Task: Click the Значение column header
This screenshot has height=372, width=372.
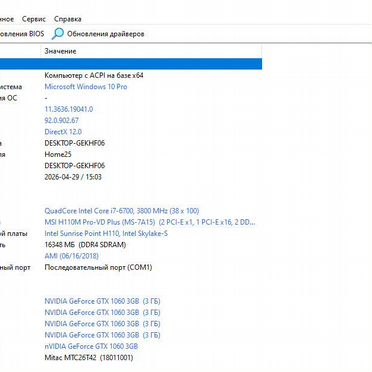Action: point(60,51)
